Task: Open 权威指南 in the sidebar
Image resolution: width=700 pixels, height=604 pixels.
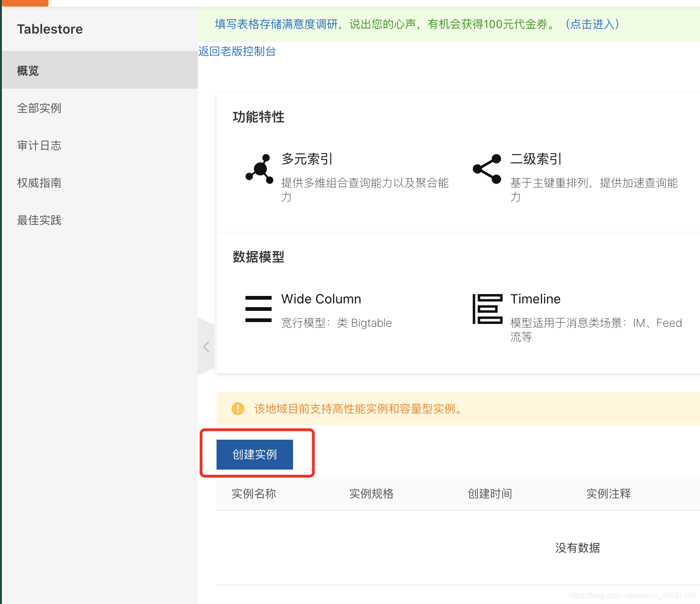Action: click(100, 183)
